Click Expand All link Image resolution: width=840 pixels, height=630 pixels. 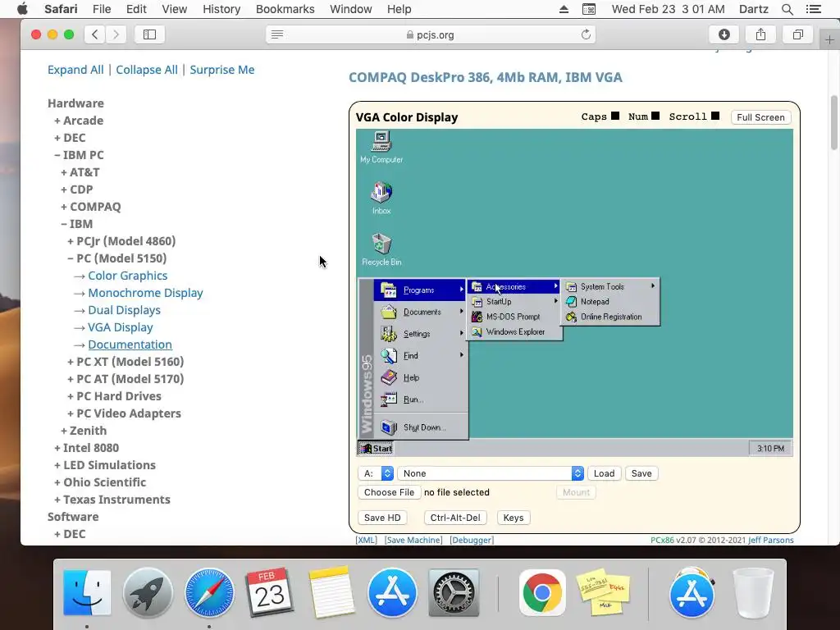tap(75, 70)
